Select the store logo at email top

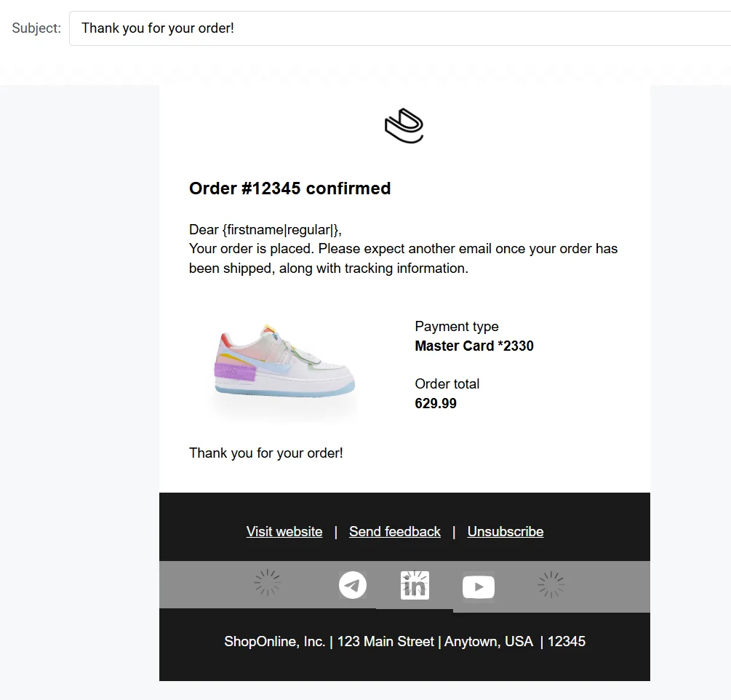click(x=404, y=126)
